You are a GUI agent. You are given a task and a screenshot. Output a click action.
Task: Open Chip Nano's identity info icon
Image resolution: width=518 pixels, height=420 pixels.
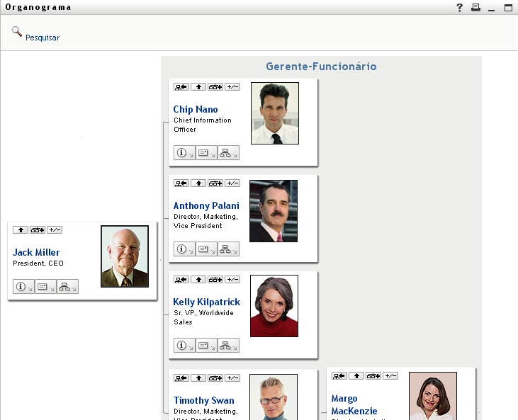(184, 153)
